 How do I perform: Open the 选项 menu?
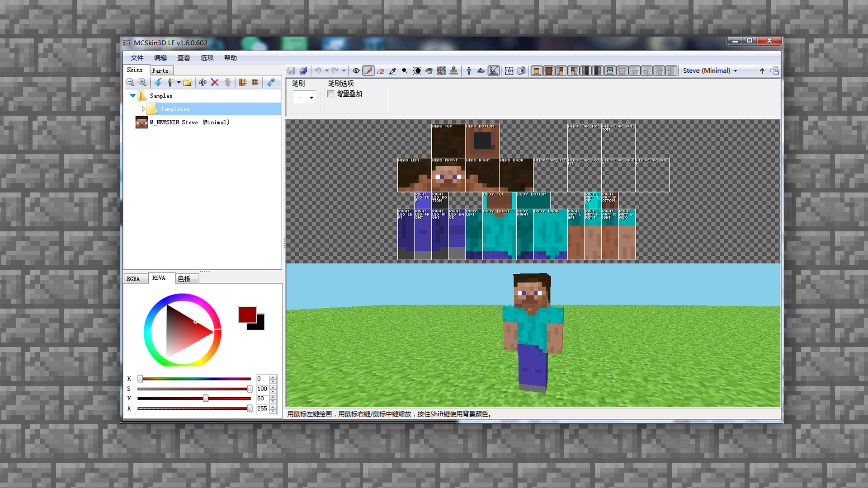(x=207, y=58)
